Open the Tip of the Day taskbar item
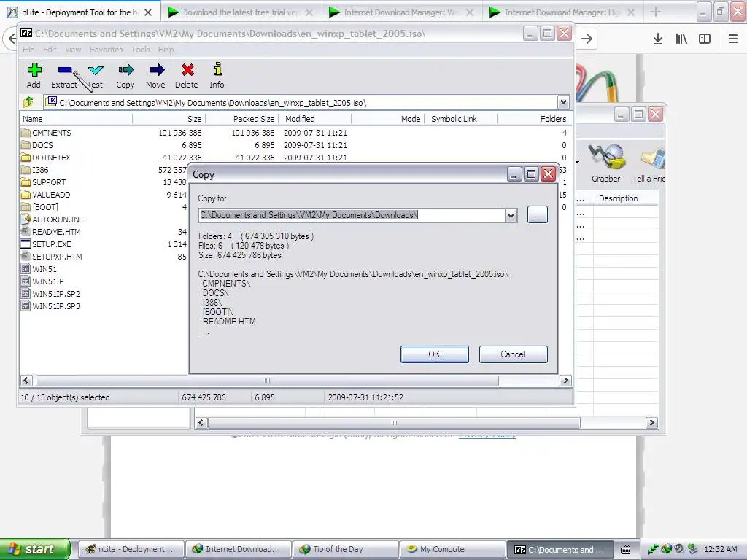This screenshot has width=747, height=560. coord(345,550)
